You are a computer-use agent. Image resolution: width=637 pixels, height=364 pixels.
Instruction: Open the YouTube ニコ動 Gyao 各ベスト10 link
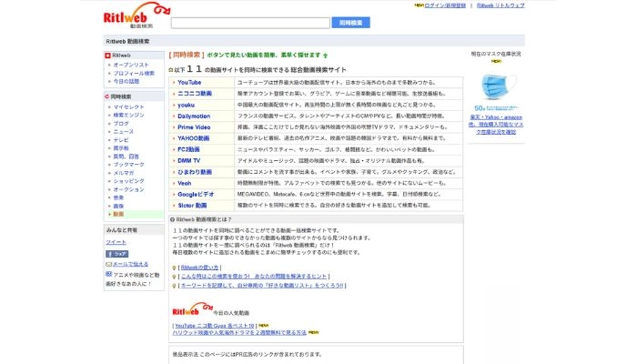[213, 325]
